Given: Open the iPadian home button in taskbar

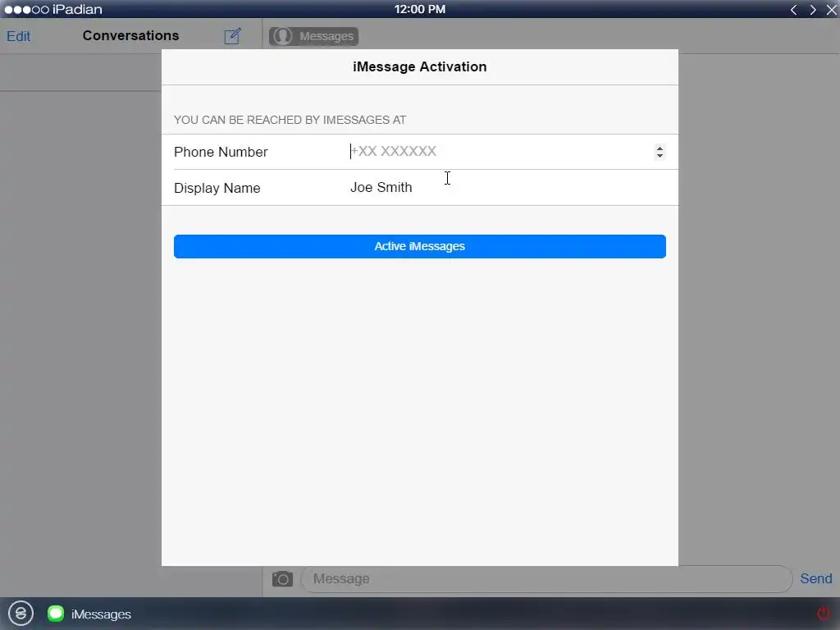Looking at the screenshot, I should pyautogui.click(x=21, y=614).
